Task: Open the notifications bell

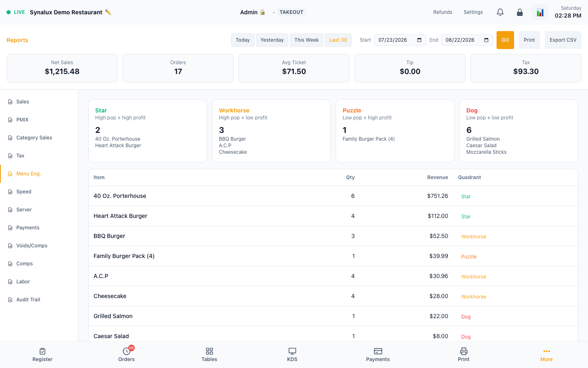Action: coord(500,12)
